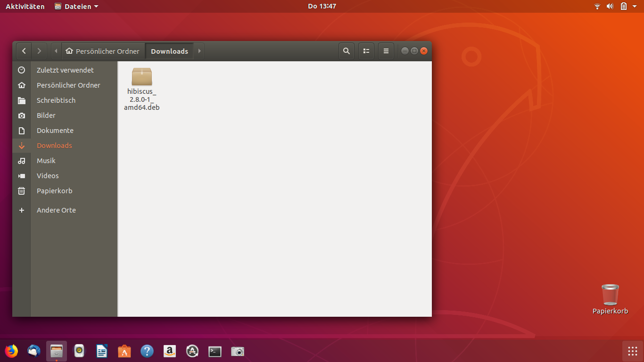This screenshot has height=362, width=644.
Task: Click the camera icon for Bilder
Action: click(21, 115)
